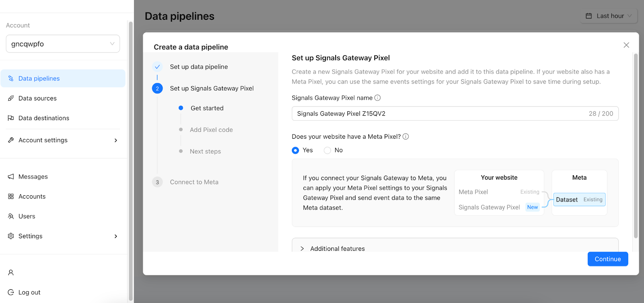Click the info icon beside Meta Pixel question

click(x=406, y=137)
